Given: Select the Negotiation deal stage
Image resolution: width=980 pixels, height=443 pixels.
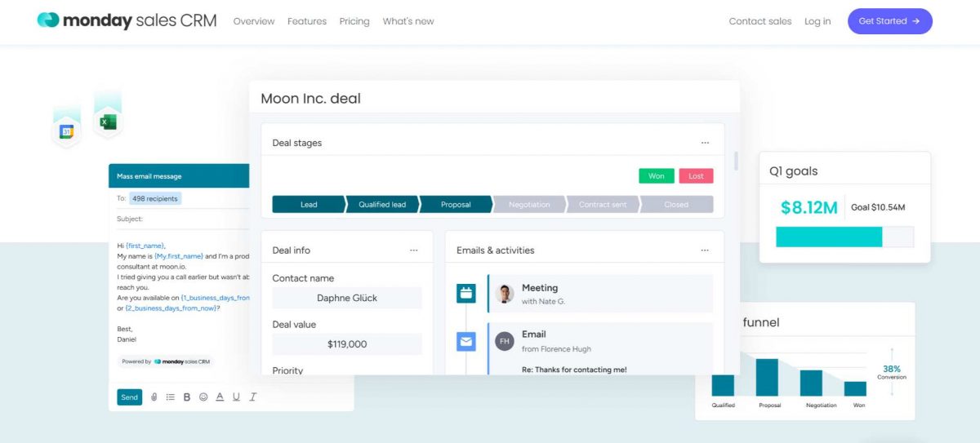Looking at the screenshot, I should (529, 205).
